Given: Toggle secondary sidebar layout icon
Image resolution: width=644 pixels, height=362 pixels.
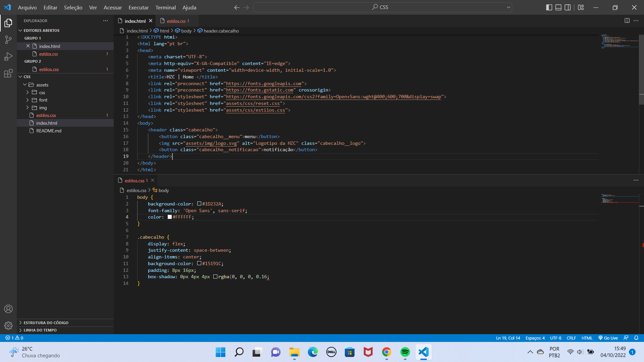Looking at the screenshot, I should (x=568, y=7).
